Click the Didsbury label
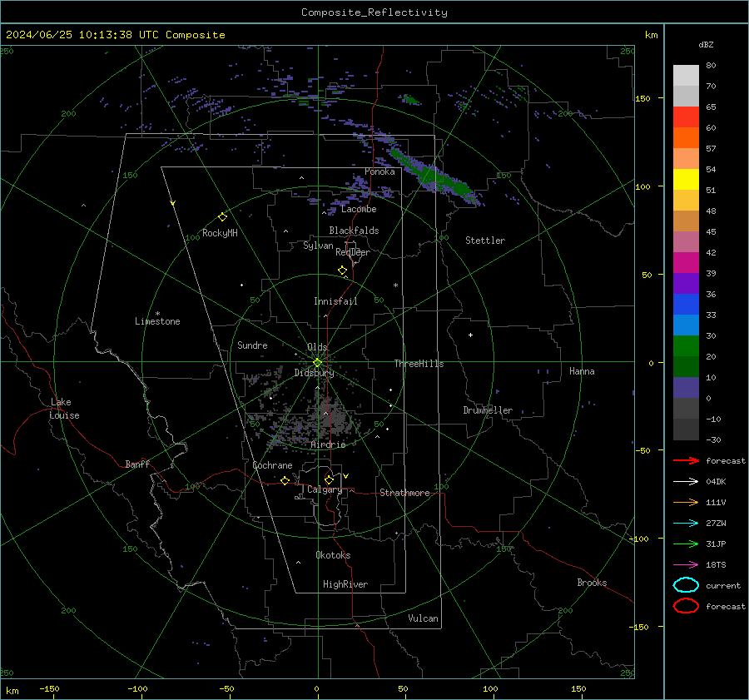The image size is (749, 700). coord(314,373)
